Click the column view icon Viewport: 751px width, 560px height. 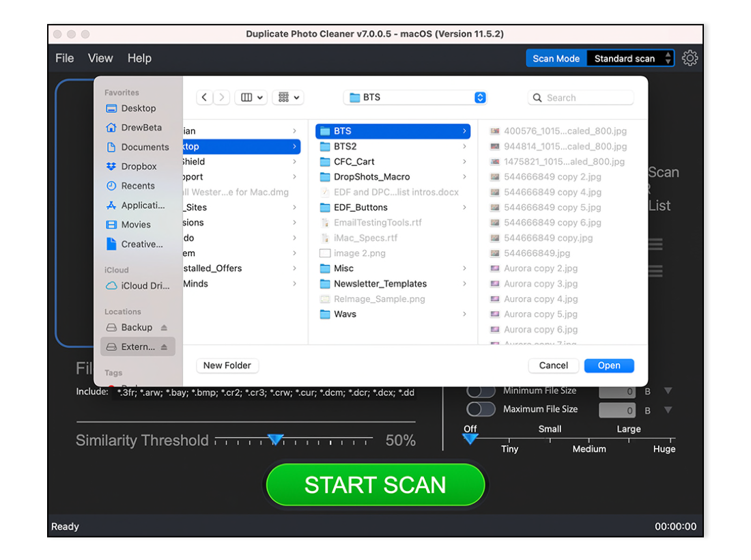[x=251, y=98]
